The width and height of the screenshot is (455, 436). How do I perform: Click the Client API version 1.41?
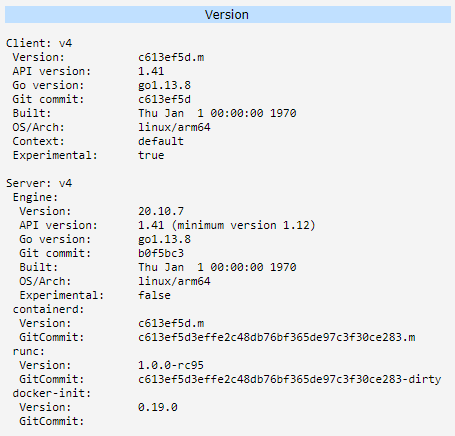pos(151,71)
